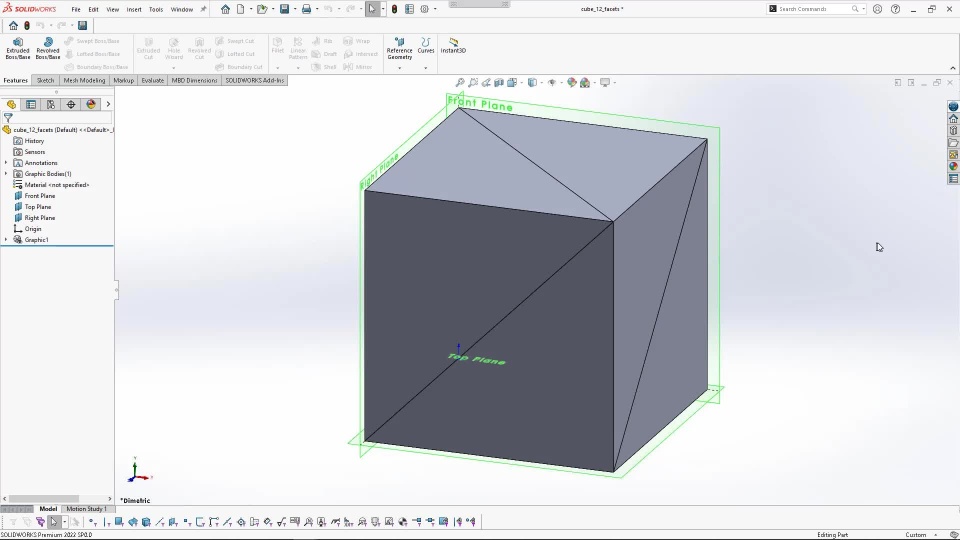Click the Rebuild traffic light icon
This screenshot has height=540, width=960.
point(394,9)
